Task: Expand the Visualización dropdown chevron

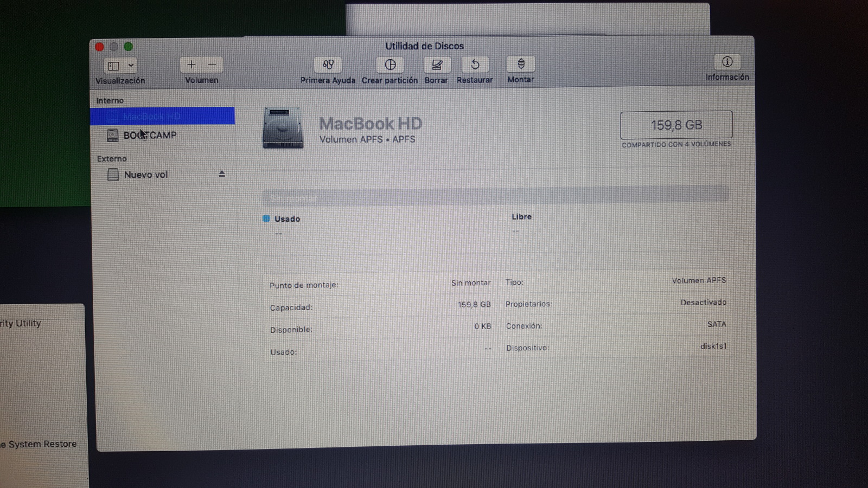Action: click(x=131, y=66)
